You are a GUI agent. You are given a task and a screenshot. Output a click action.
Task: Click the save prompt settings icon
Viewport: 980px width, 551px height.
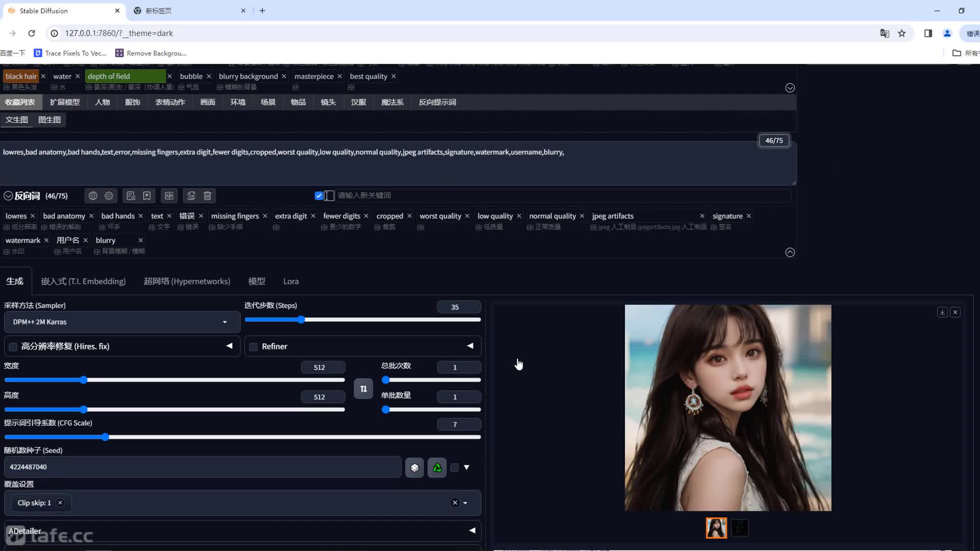click(148, 196)
